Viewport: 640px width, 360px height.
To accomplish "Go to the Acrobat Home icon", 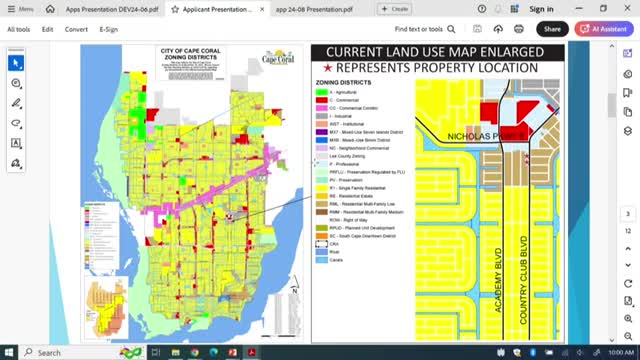I will 50,9.
